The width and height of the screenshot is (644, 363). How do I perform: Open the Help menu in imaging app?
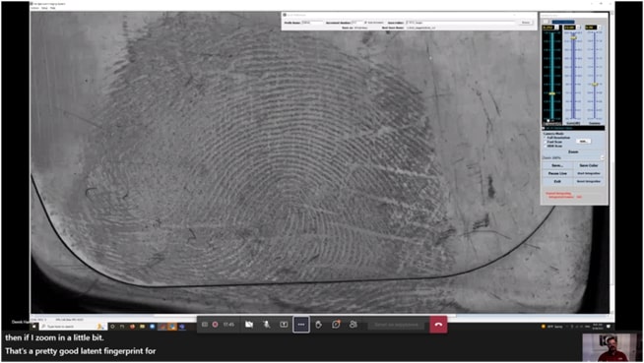(52, 8)
